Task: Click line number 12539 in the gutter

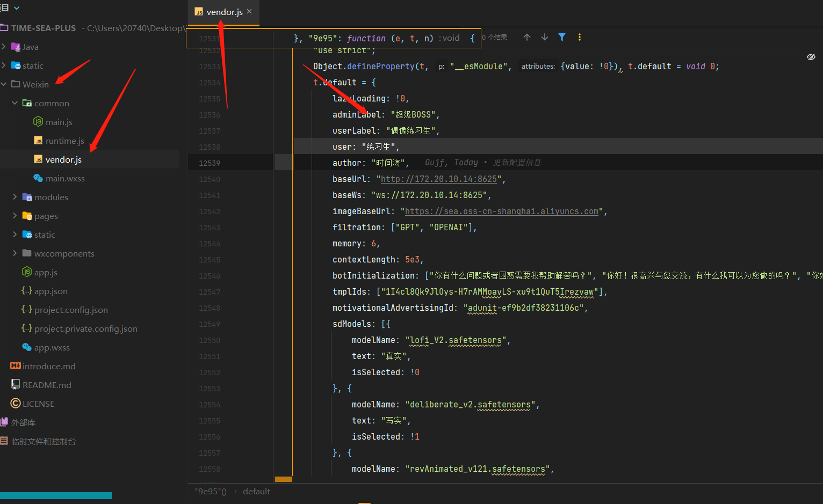Action: click(210, 163)
